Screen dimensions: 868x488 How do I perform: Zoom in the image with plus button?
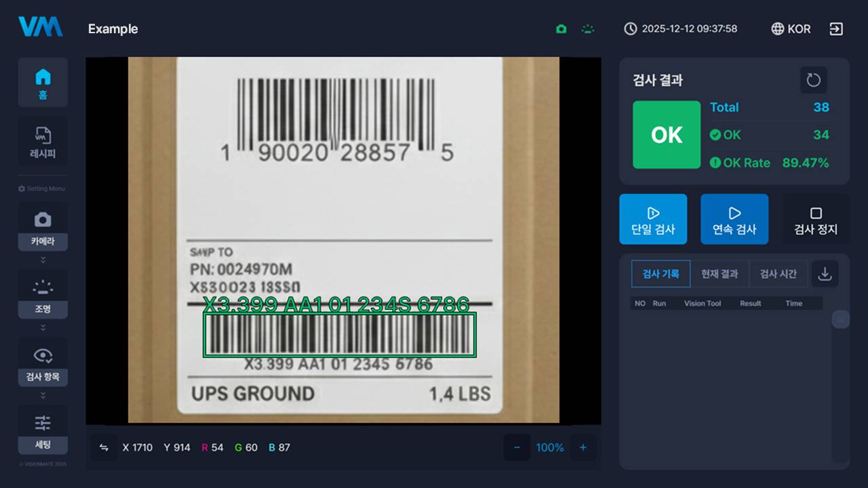pos(583,447)
